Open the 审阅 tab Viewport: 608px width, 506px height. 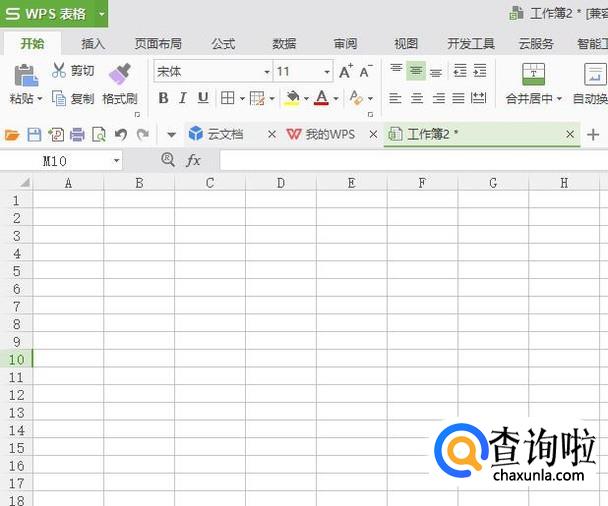pos(345,44)
